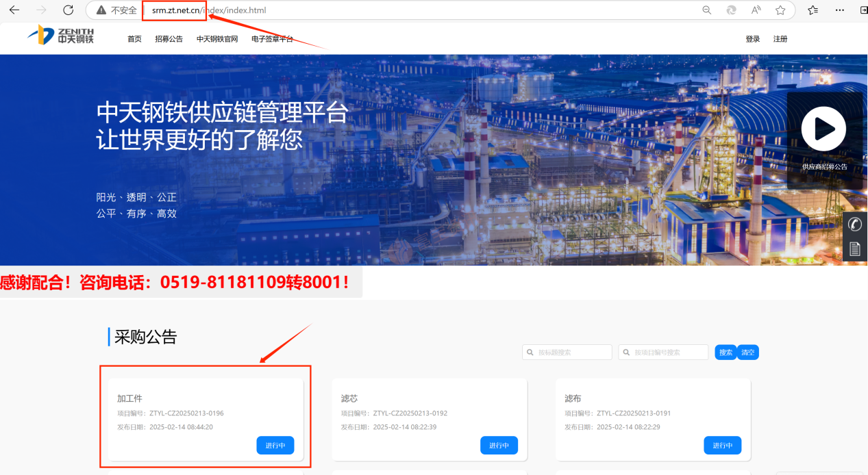Open the zoom magnifier in the address bar
Screen dimensions: 868x475
click(x=707, y=10)
